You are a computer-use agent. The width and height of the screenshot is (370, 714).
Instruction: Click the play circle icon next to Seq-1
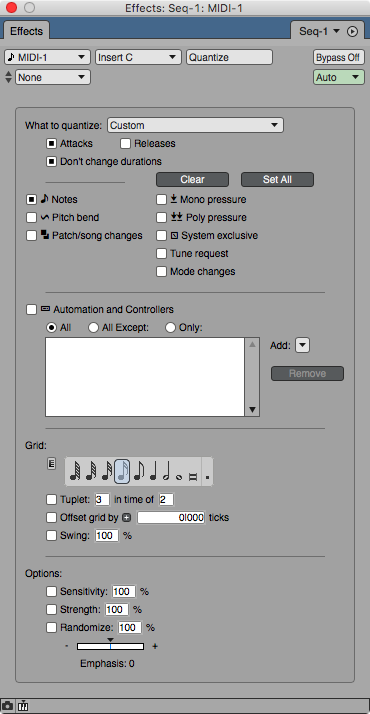(353, 31)
